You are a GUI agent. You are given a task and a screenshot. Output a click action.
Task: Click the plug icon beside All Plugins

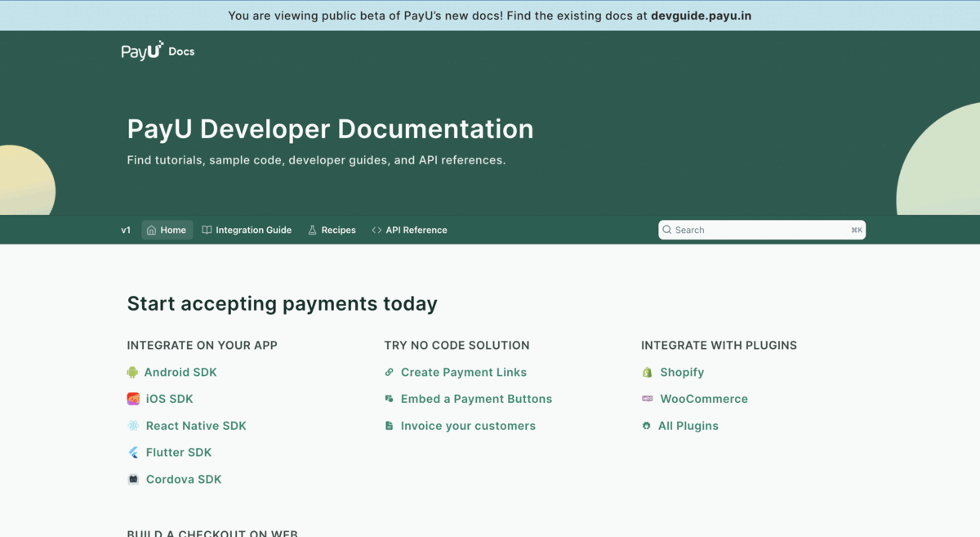(646, 426)
